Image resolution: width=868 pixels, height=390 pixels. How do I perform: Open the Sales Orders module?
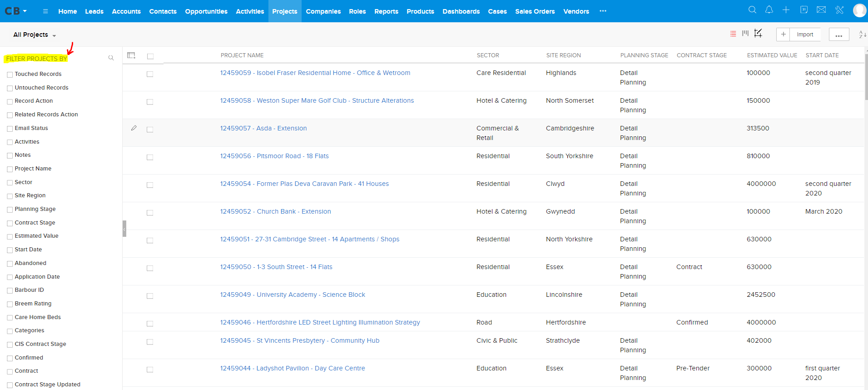coord(535,11)
